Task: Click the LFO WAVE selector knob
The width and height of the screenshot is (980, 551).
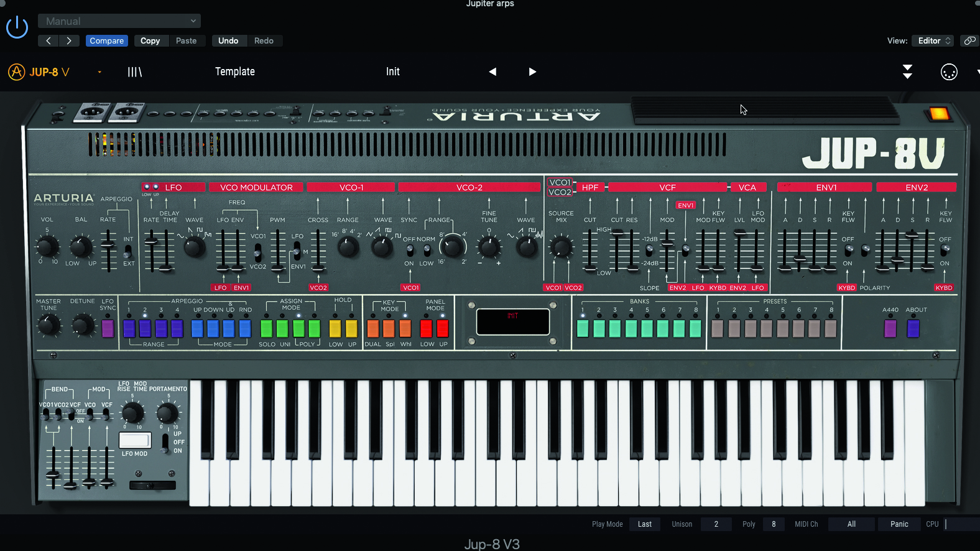Action: [x=195, y=247]
